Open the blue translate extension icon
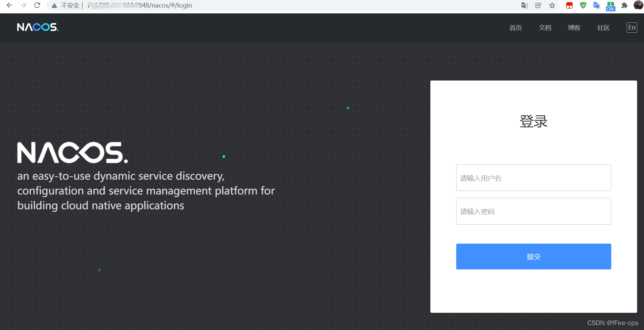This screenshot has width=644, height=330. [597, 5]
